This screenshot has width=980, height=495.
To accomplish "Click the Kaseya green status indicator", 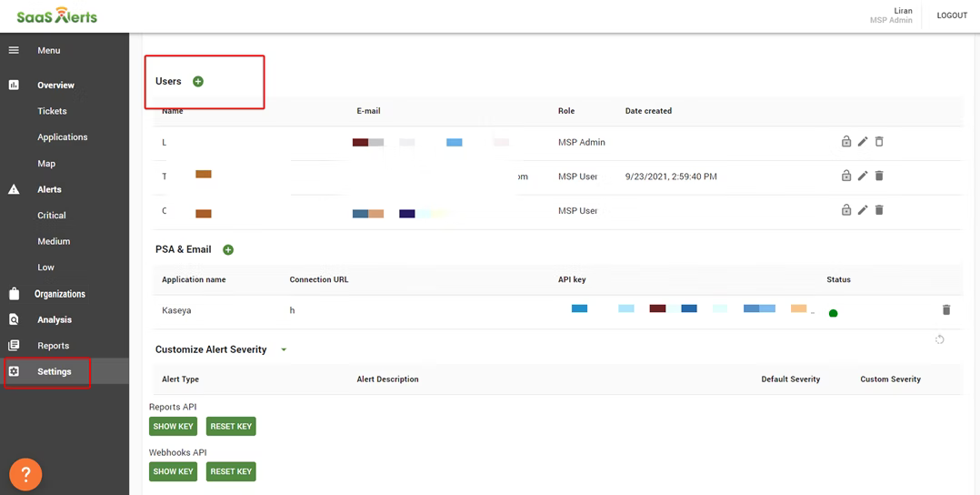I will coord(833,313).
